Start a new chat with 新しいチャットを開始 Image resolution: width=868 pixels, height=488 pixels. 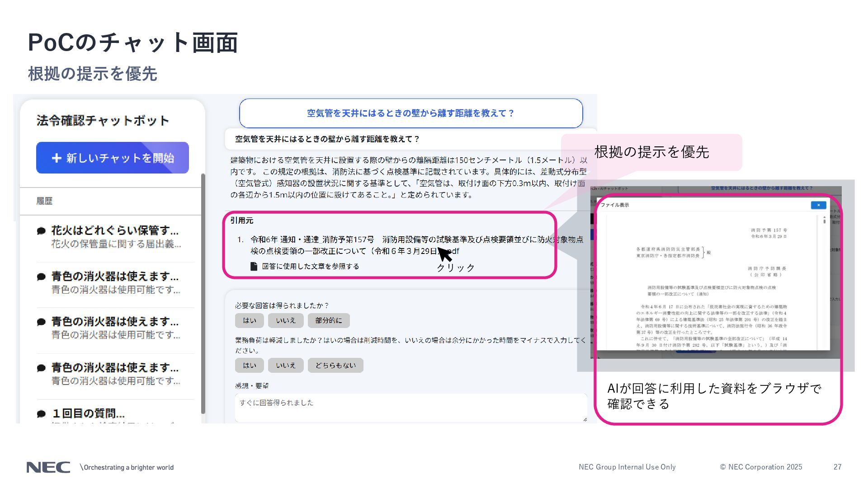[x=113, y=158]
